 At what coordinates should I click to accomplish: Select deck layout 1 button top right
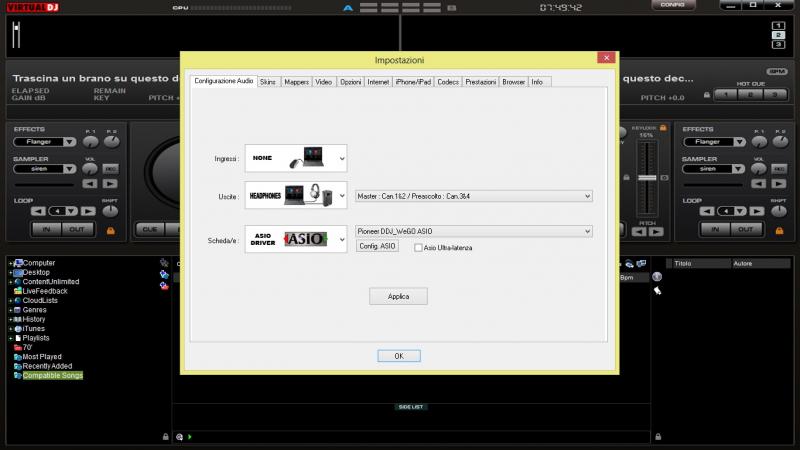pos(779,26)
